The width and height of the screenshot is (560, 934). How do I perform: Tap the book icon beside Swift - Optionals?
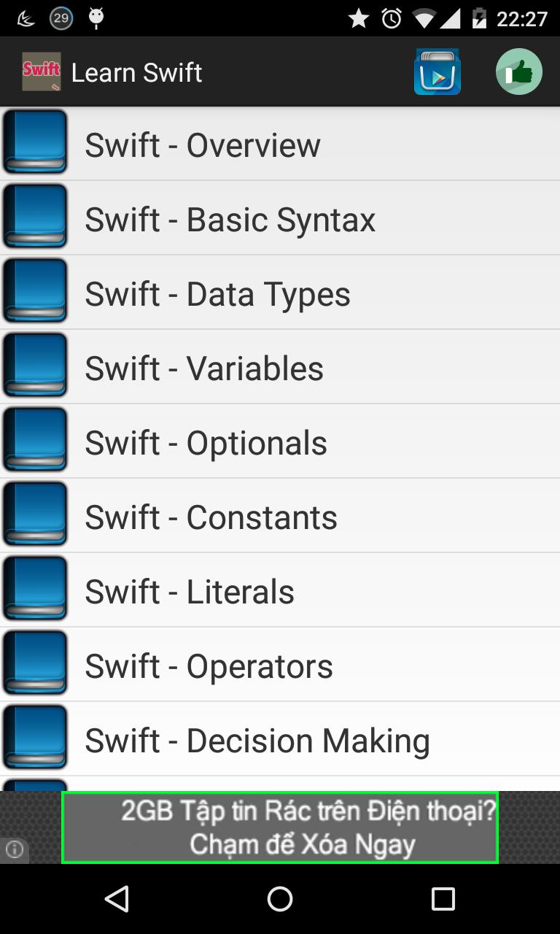[x=35, y=440]
